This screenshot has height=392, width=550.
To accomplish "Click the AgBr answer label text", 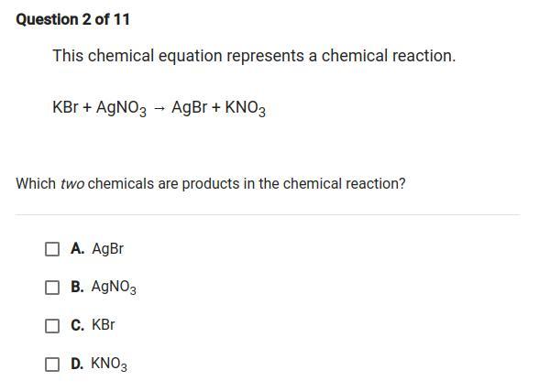I will (x=107, y=249).
